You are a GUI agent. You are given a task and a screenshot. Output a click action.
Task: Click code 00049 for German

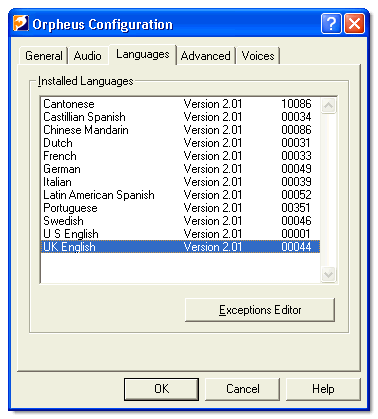pos(296,169)
